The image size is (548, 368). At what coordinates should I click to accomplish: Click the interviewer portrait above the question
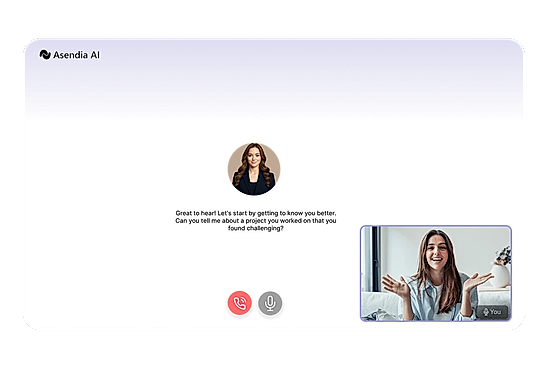(254, 169)
